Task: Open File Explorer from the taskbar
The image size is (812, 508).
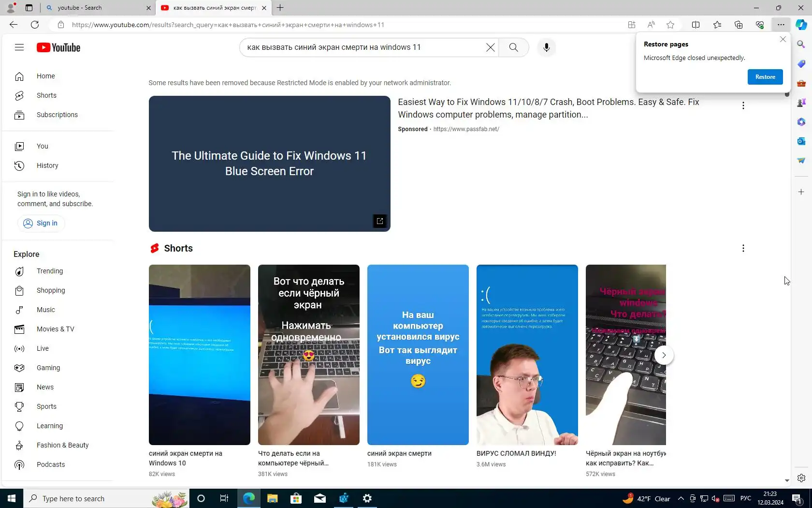Action: 273,498
